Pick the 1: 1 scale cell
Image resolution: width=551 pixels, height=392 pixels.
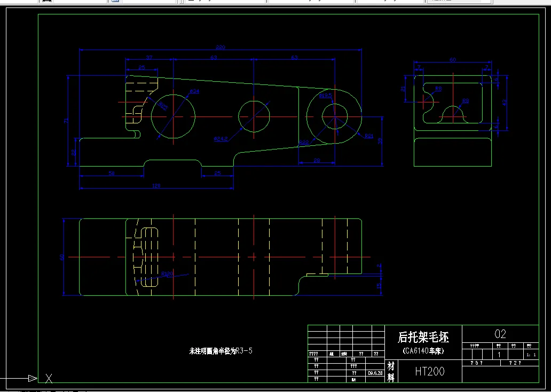click(x=531, y=355)
